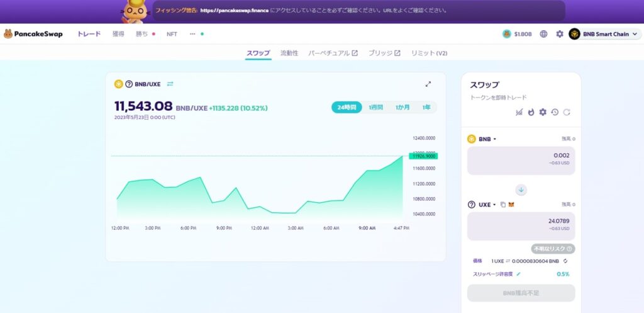Click the BNB残高不足 button
Viewport: 644px width, 313px height.
(x=521, y=293)
